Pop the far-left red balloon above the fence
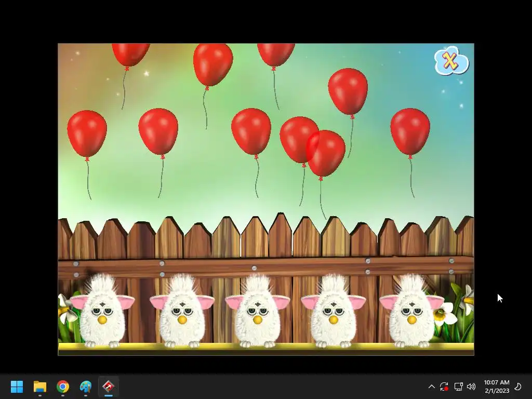This screenshot has width=532, height=399. [x=87, y=134]
